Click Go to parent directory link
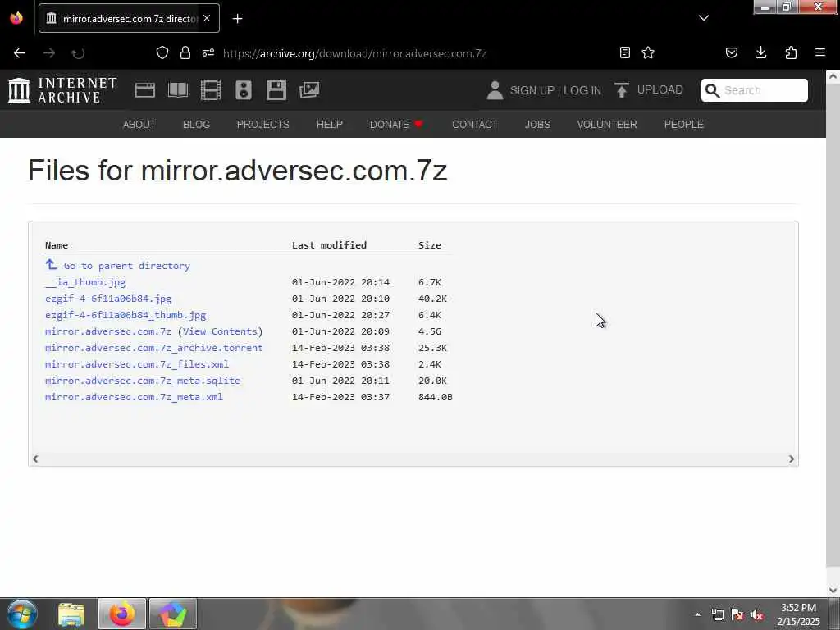 [127, 266]
